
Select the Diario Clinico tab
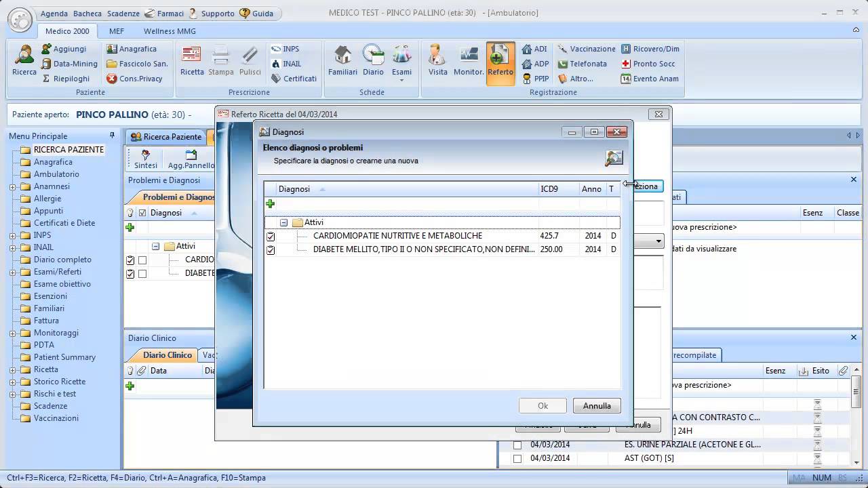167,355
